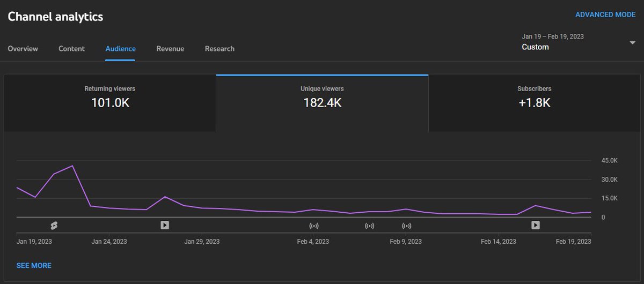Select the Unique viewers card
The image size is (644, 284).
click(x=322, y=103)
